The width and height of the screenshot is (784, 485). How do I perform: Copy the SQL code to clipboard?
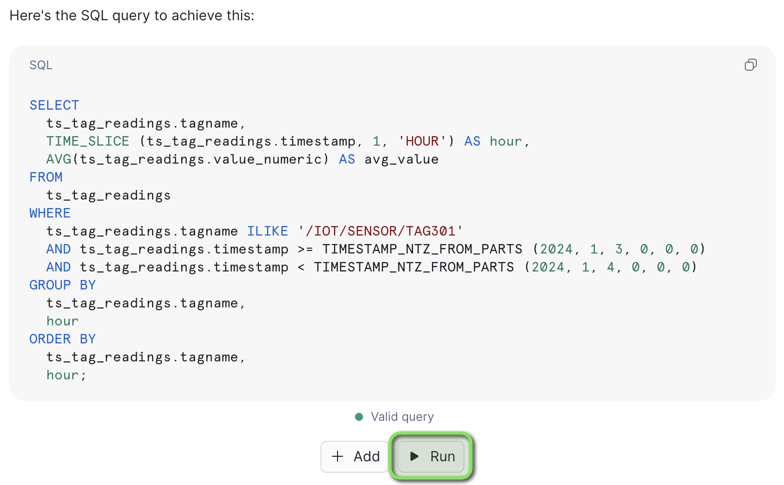750,65
